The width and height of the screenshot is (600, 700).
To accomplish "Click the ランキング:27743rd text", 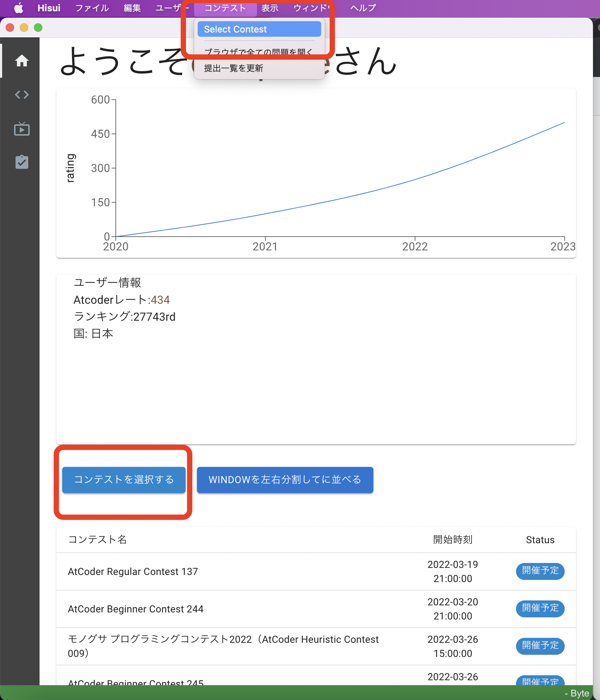I will pyautogui.click(x=124, y=316).
